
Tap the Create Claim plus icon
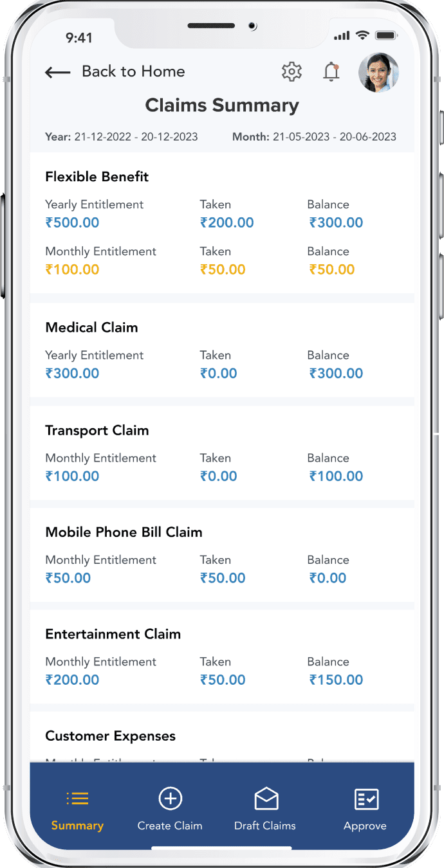[x=170, y=799]
